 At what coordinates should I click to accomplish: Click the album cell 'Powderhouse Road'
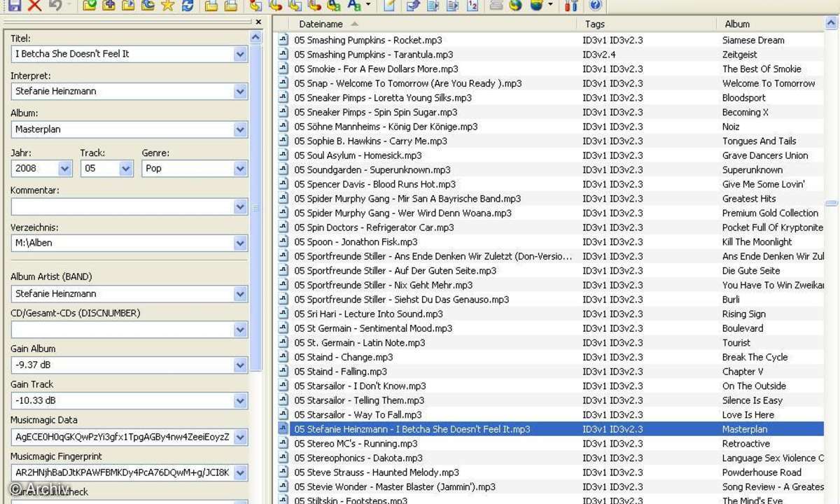click(762, 472)
